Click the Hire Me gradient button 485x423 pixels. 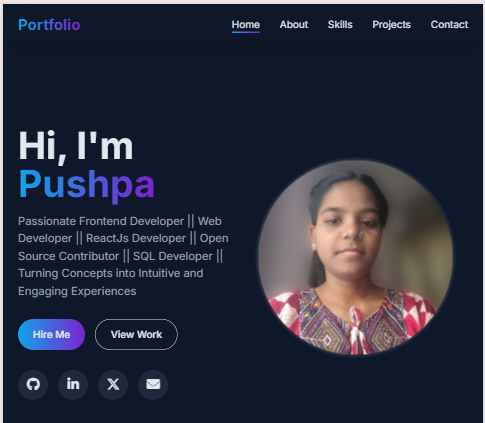point(51,334)
